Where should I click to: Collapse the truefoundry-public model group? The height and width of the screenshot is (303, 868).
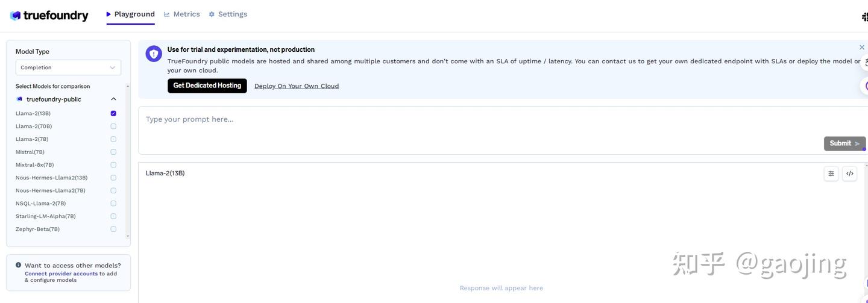113,99
